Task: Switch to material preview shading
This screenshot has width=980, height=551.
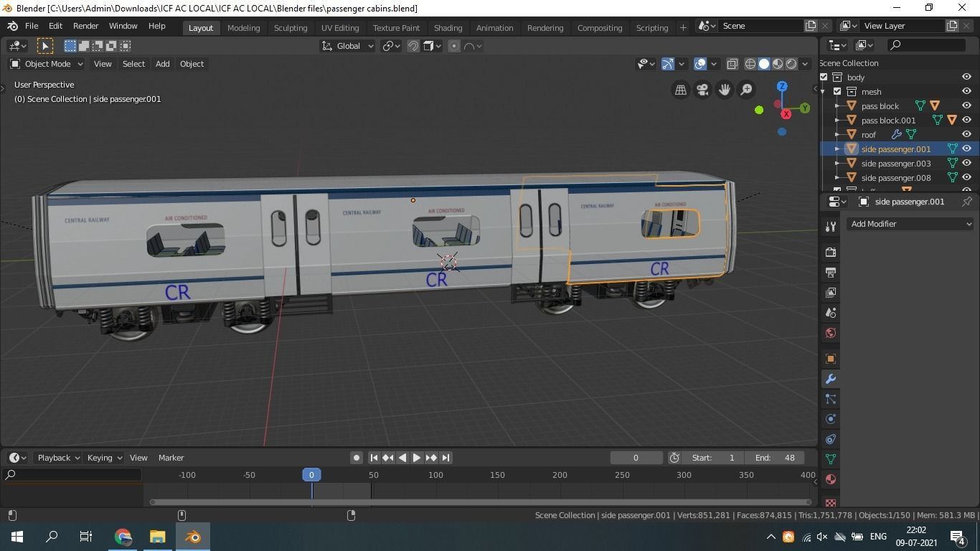Action: pos(778,64)
